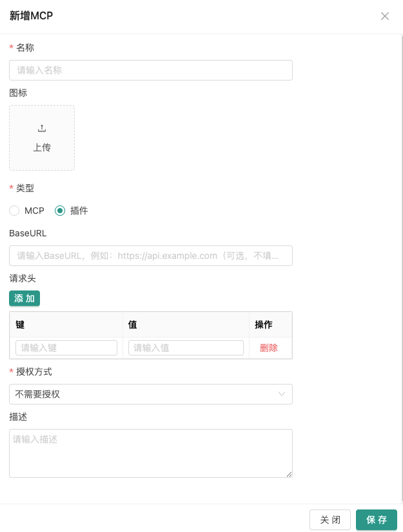Click the 请输入键 key input in the table
The width and height of the screenshot is (403, 532).
click(66, 348)
